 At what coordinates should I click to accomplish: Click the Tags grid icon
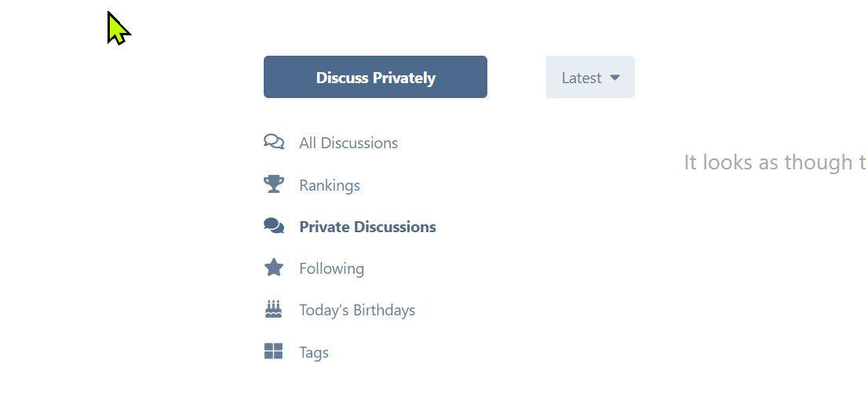click(x=273, y=351)
